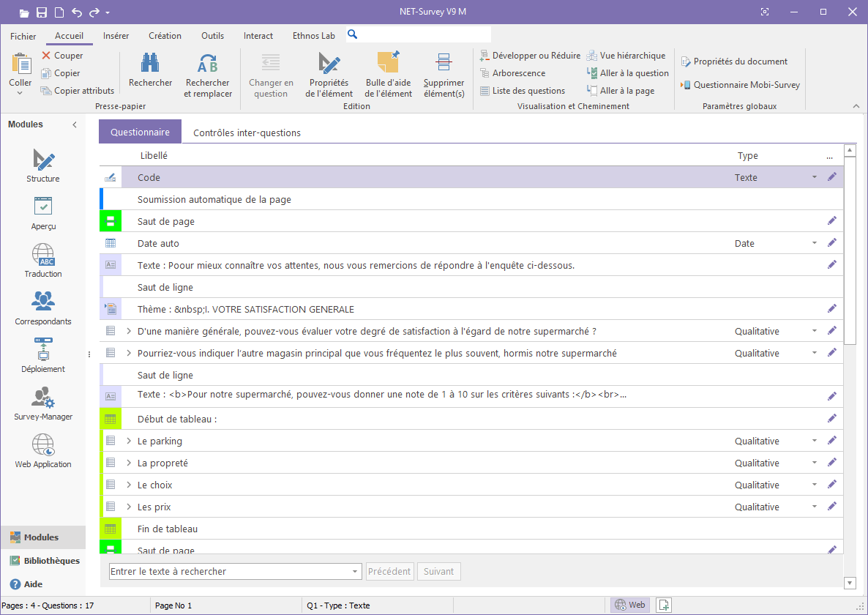Open the Type dropdown for Le choix
The image size is (868, 615).
tap(815, 485)
